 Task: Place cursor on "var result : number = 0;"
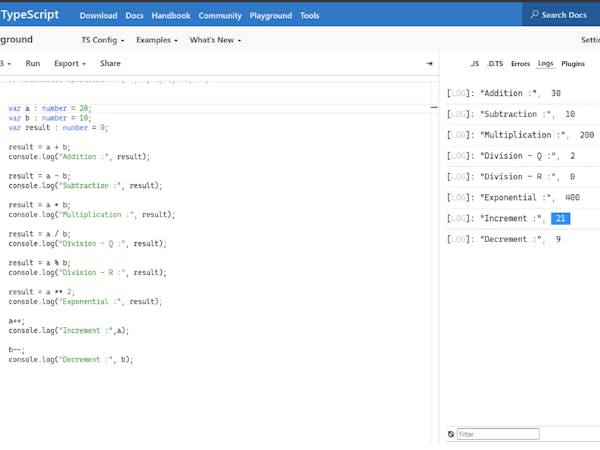58,127
